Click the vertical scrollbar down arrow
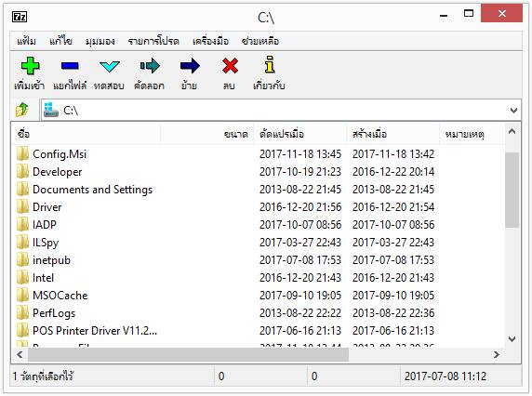 coord(512,338)
